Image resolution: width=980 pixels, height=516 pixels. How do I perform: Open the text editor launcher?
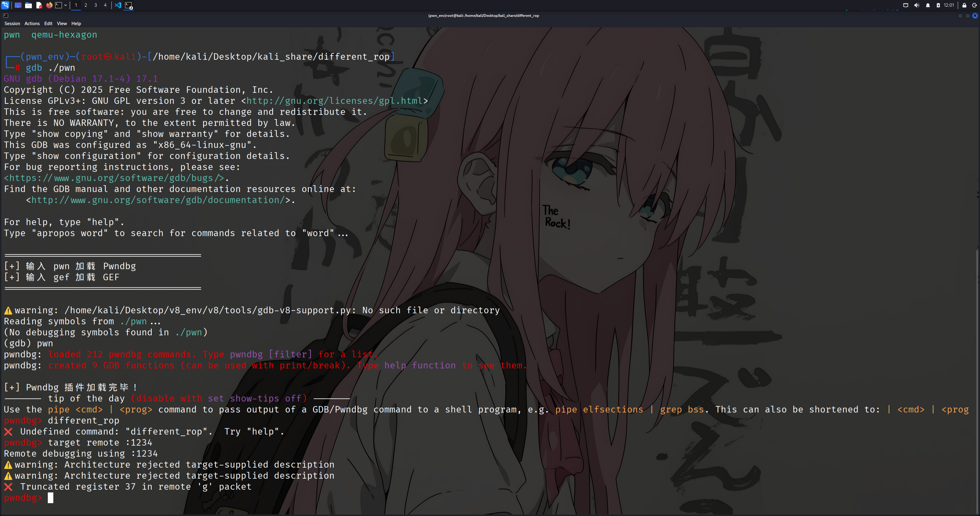(x=39, y=5)
